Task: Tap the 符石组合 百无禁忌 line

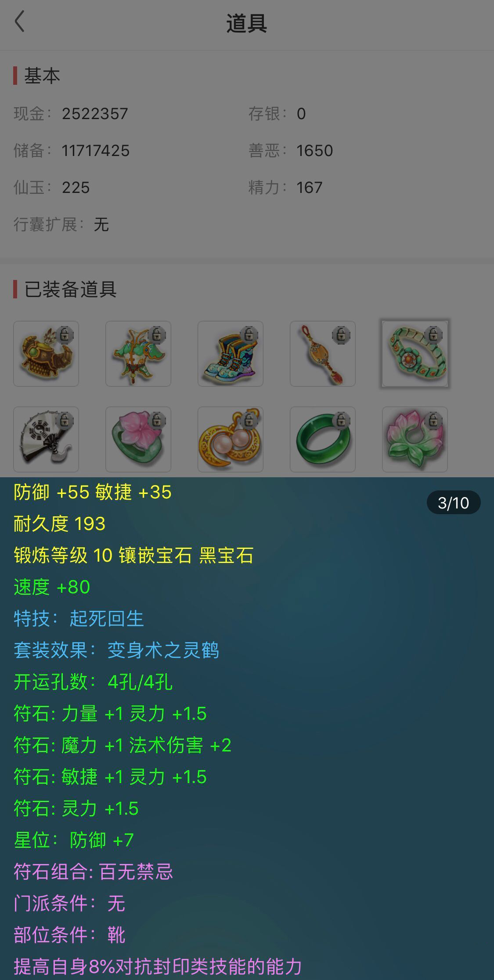Action: (94, 872)
